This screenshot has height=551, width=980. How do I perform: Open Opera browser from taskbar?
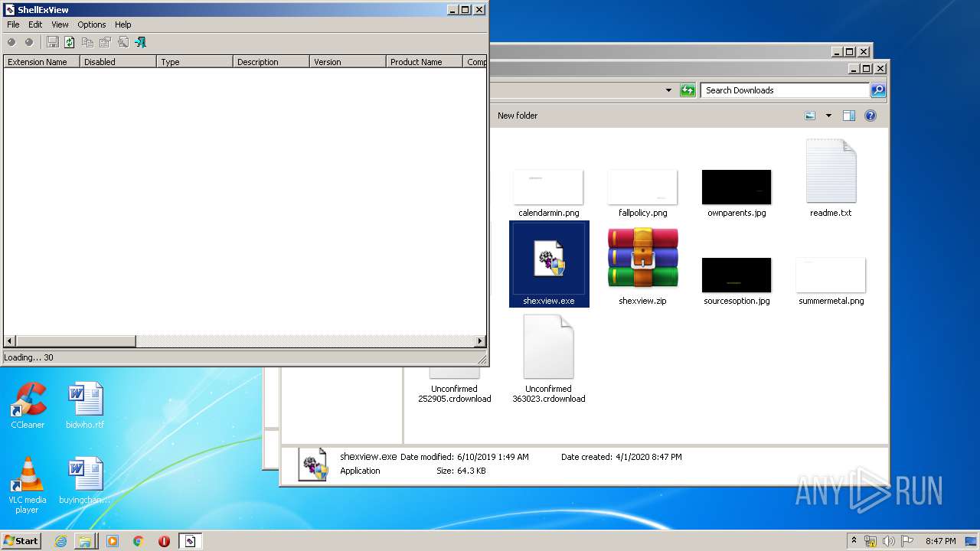164,541
